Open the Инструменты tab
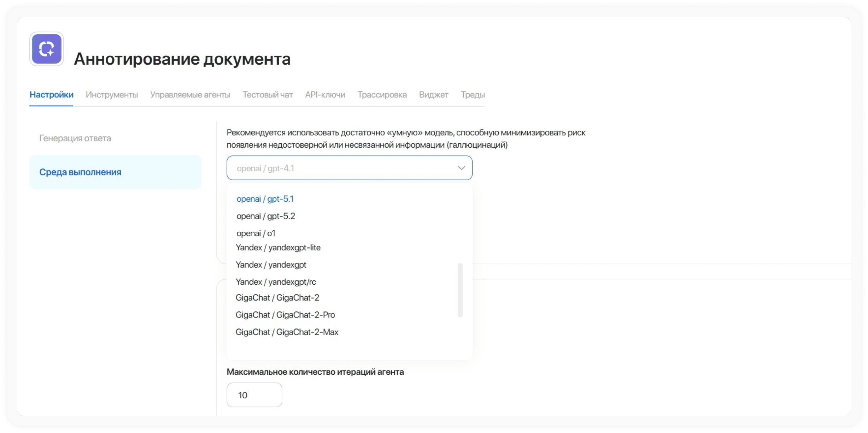Viewport: 868px width, 433px height. click(112, 95)
